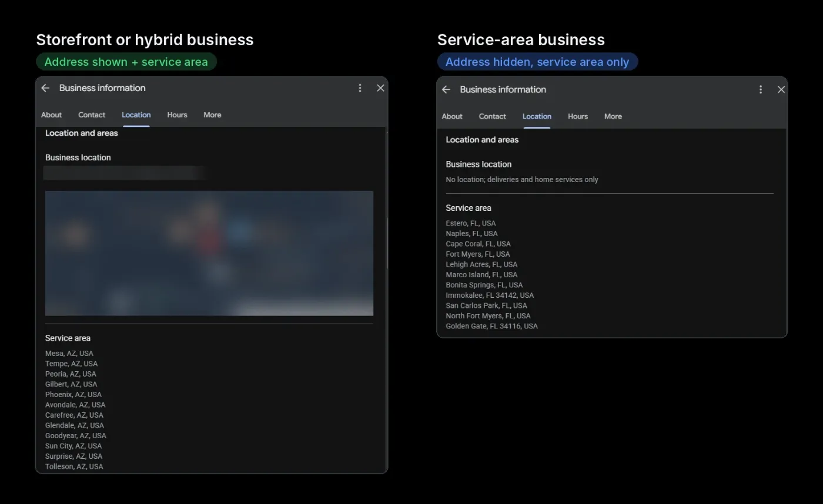Image resolution: width=823 pixels, height=504 pixels.
Task: Click 'Service-area business' heading
Action: click(521, 40)
